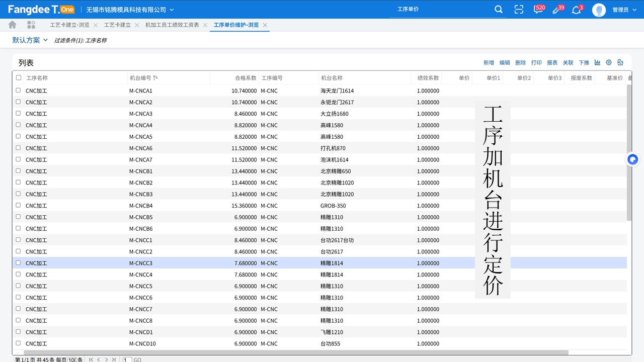Expand the 默认方案 scheme dropdown
644x362 pixels.
coord(30,40)
